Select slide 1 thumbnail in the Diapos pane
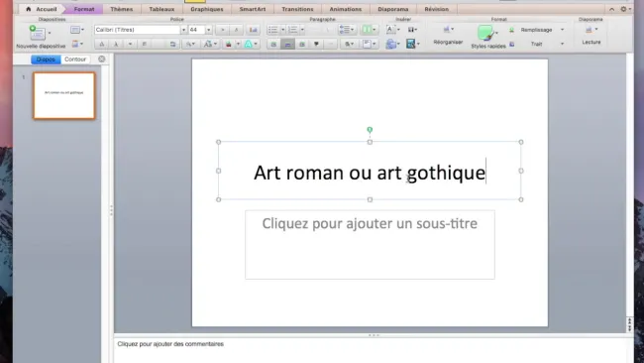This screenshot has height=363, width=644. 64,96
